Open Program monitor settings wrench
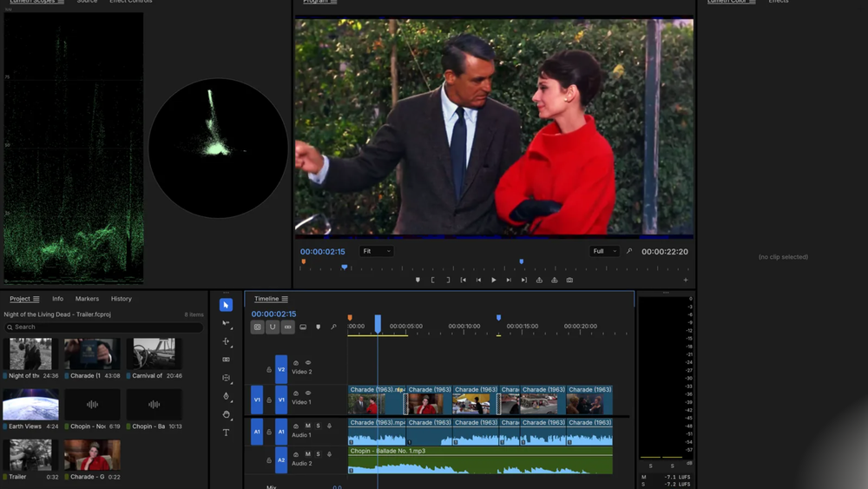Viewport: 868px width, 489px height. 629,251
